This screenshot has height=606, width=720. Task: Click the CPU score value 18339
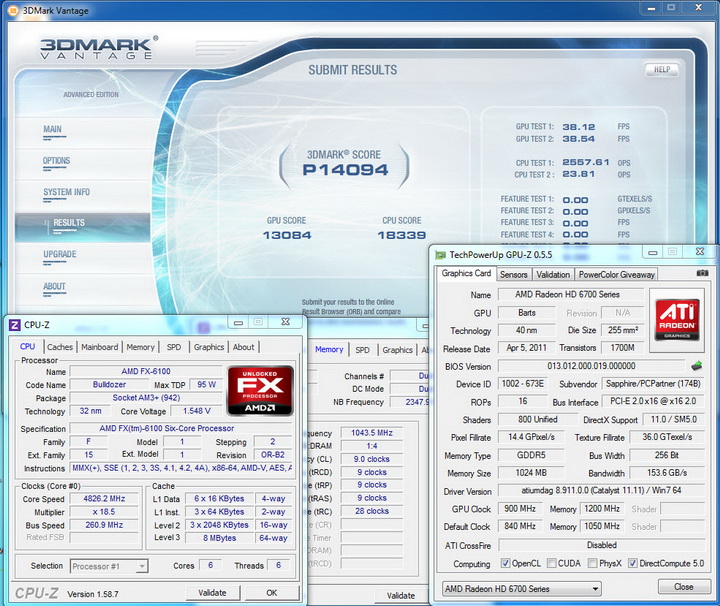[402, 236]
